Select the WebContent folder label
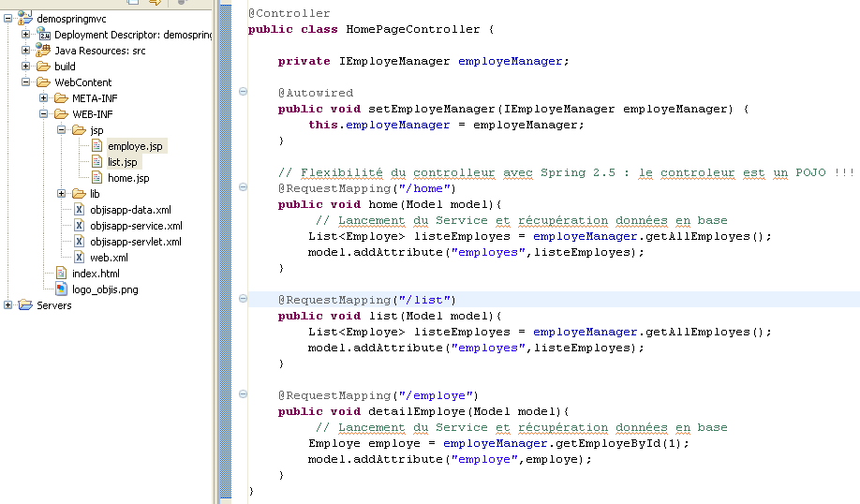Viewport: 860px width, 504px height. click(x=82, y=82)
